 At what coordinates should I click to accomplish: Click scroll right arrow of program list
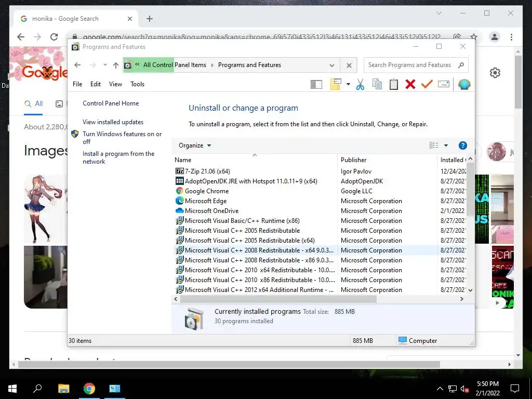point(462,299)
